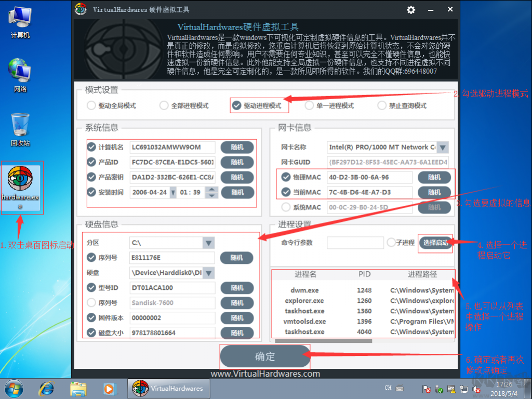Click the 确定 confirm button
The image size is (532, 399).
click(x=264, y=356)
